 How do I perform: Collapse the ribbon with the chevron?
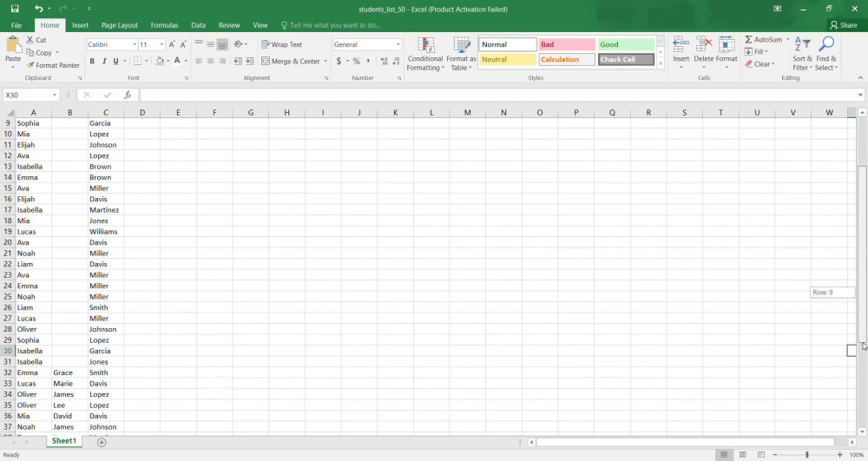[x=860, y=78]
